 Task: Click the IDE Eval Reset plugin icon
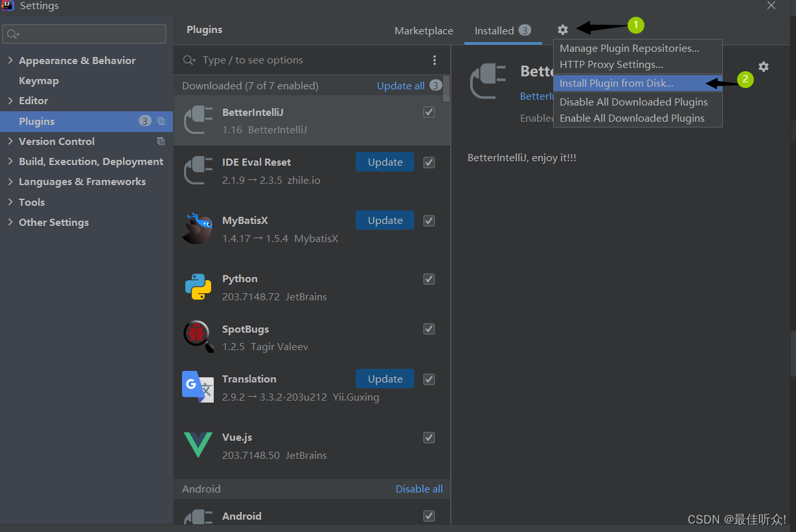point(198,171)
